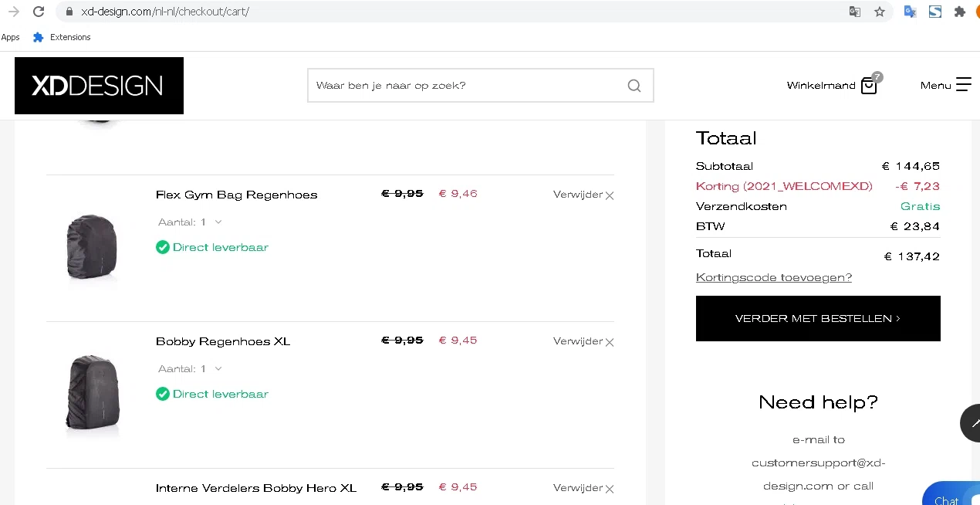Screen dimensions: 980x505
Task: Click the Totaal € 137,42 amount
Action: point(912,256)
